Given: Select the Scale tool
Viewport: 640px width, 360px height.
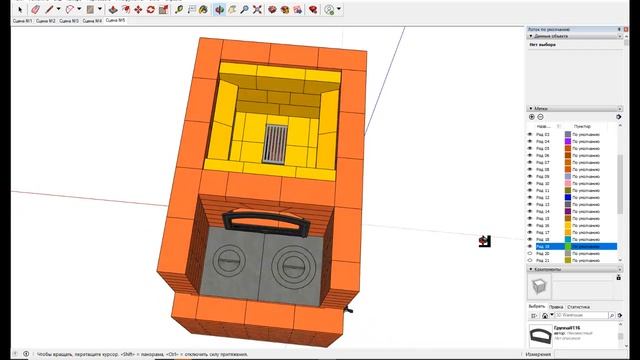Looking at the screenshot, I should tap(163, 9).
